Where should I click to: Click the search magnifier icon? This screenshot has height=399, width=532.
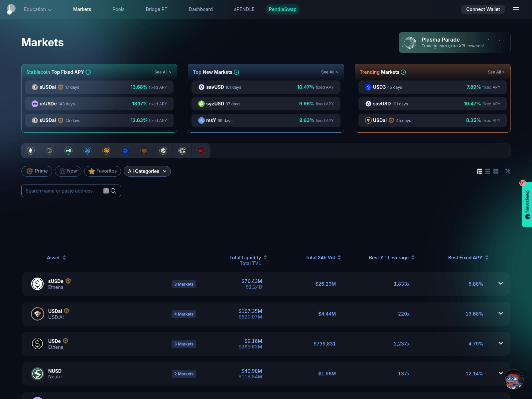pos(113,191)
